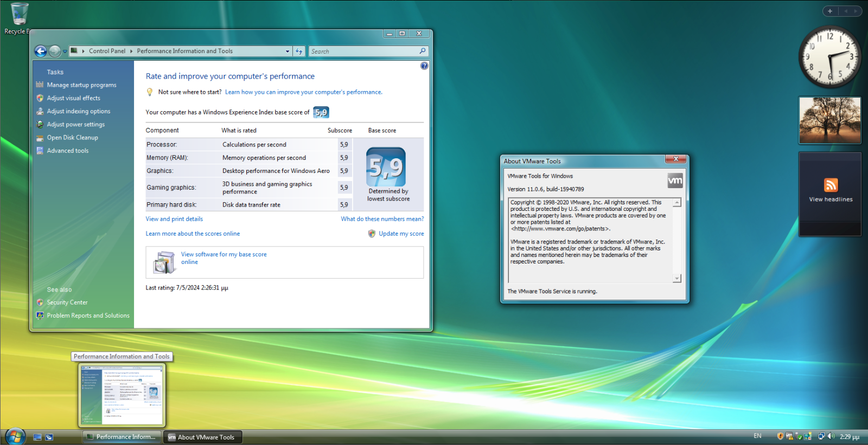This screenshot has width=868, height=445.
Task: Open Advanced tools from Tasks pane
Action: click(67, 151)
